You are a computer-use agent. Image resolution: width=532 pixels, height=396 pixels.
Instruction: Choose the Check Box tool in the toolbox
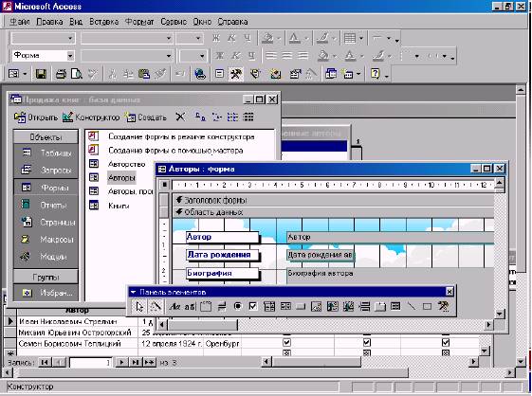coord(253,307)
